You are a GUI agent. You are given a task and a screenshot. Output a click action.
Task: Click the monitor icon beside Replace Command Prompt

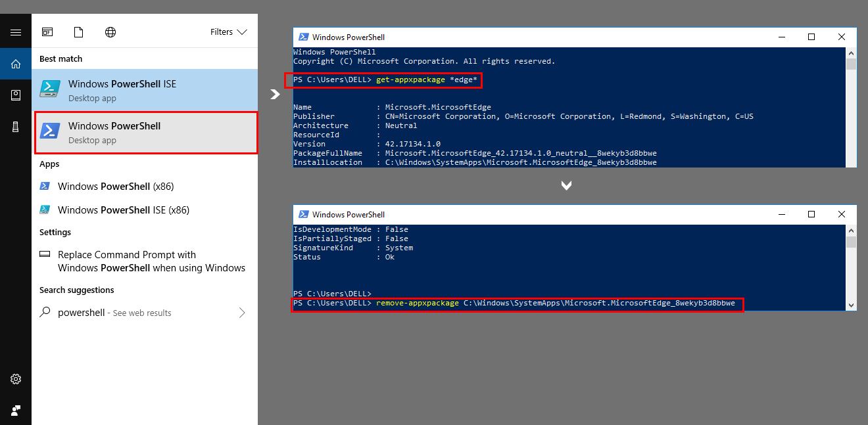tap(45, 254)
